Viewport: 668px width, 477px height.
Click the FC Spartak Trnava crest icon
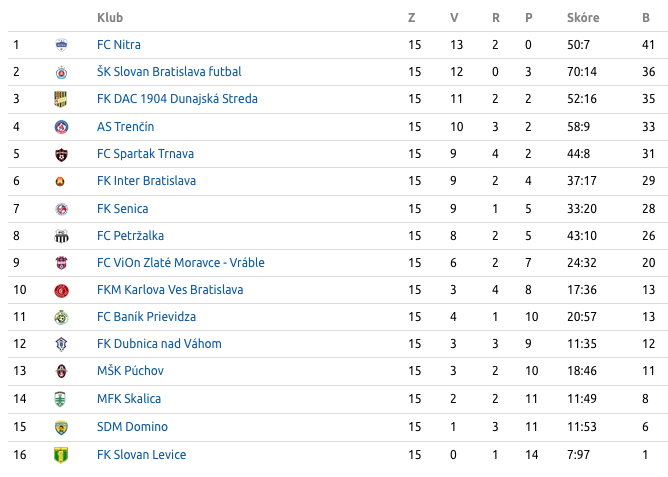pyautogui.click(x=61, y=154)
